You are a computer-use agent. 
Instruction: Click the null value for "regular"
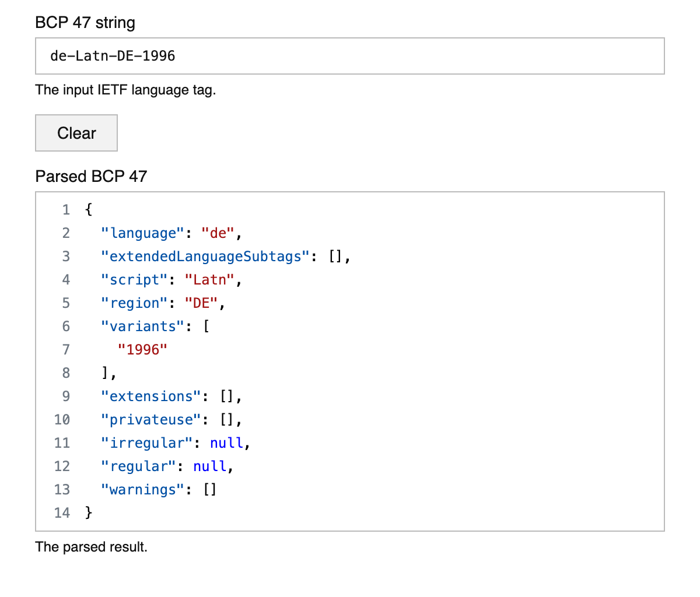(x=210, y=466)
